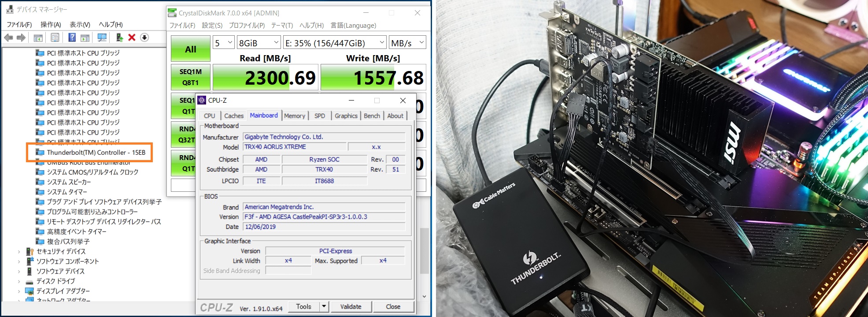The image size is (868, 317).
Task: Click the Forward arrow in Device Manager toolbar
Action: point(21,38)
